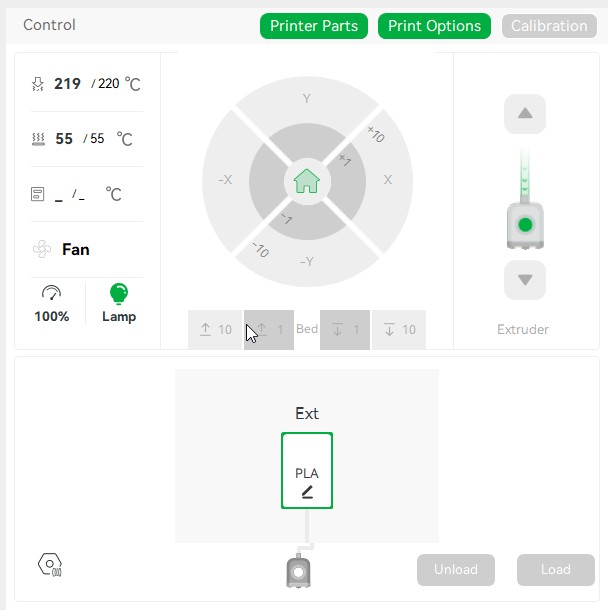Open filament sensor settings hexagon icon
608x610 pixels.
coord(50,565)
